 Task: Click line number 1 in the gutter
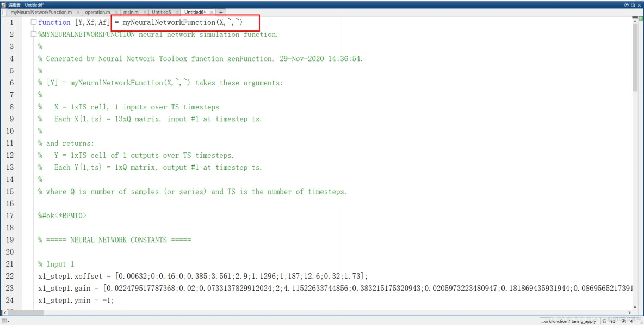[x=11, y=23]
